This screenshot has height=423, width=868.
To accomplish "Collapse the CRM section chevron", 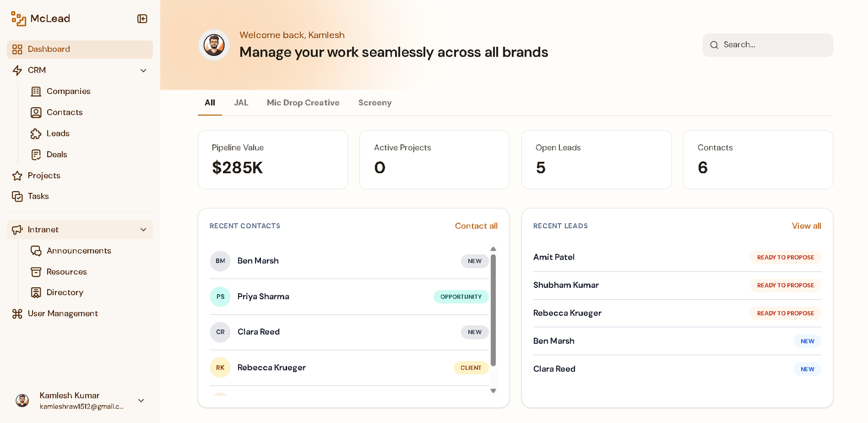I will point(143,71).
